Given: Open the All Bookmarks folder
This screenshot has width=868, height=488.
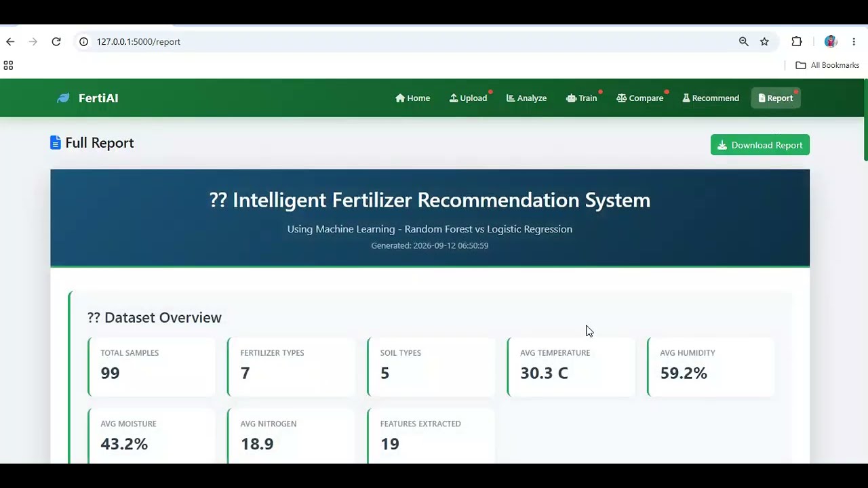Looking at the screenshot, I should click(827, 65).
